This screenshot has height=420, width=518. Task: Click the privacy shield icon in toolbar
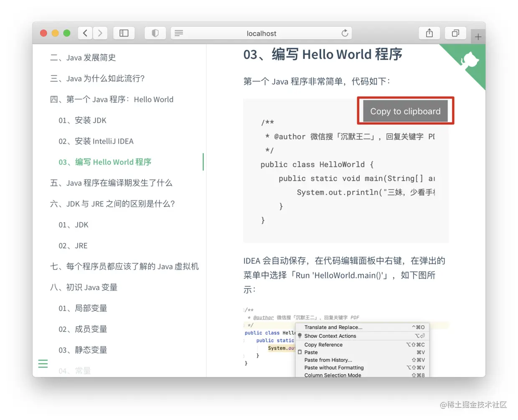click(x=155, y=33)
